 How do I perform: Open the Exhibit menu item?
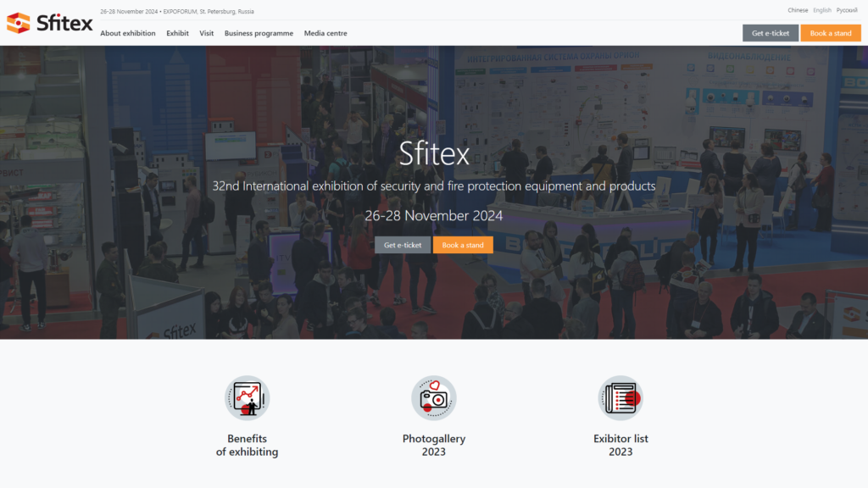(178, 33)
